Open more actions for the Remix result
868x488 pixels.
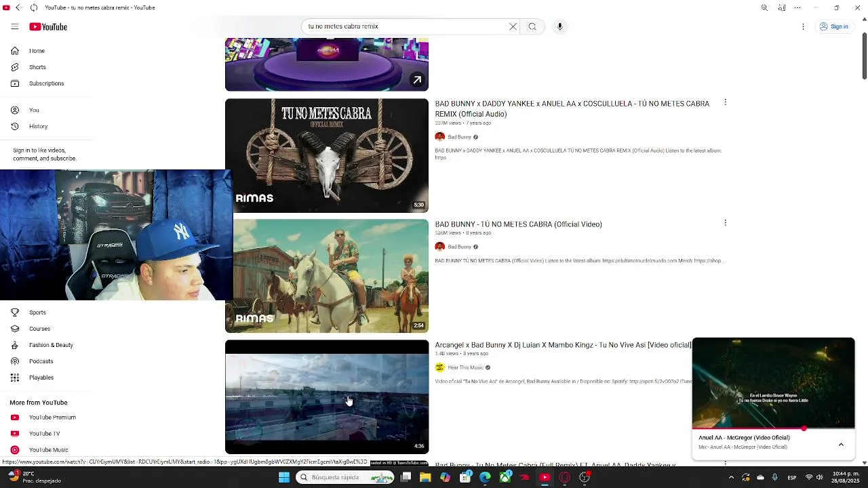(x=725, y=102)
